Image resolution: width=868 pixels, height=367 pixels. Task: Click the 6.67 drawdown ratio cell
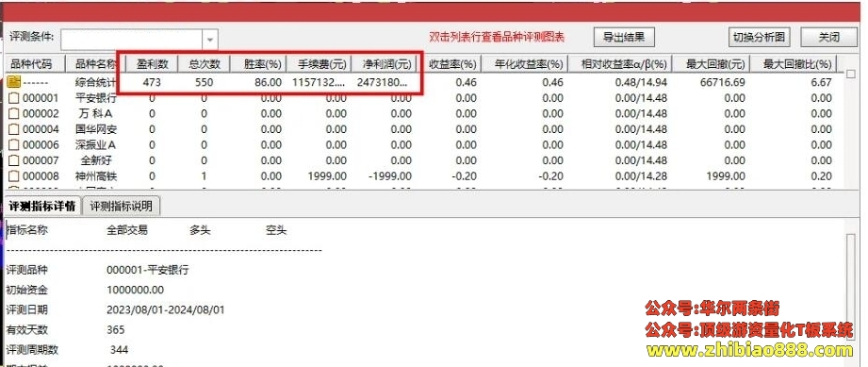(822, 83)
